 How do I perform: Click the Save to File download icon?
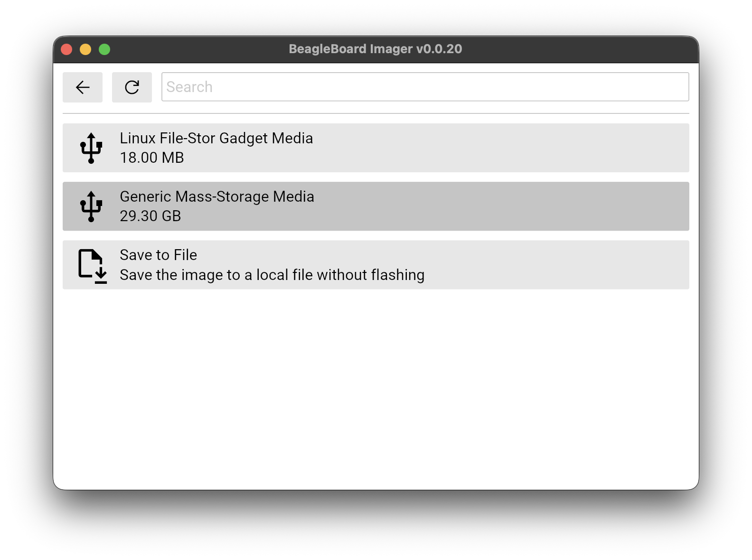click(x=93, y=266)
